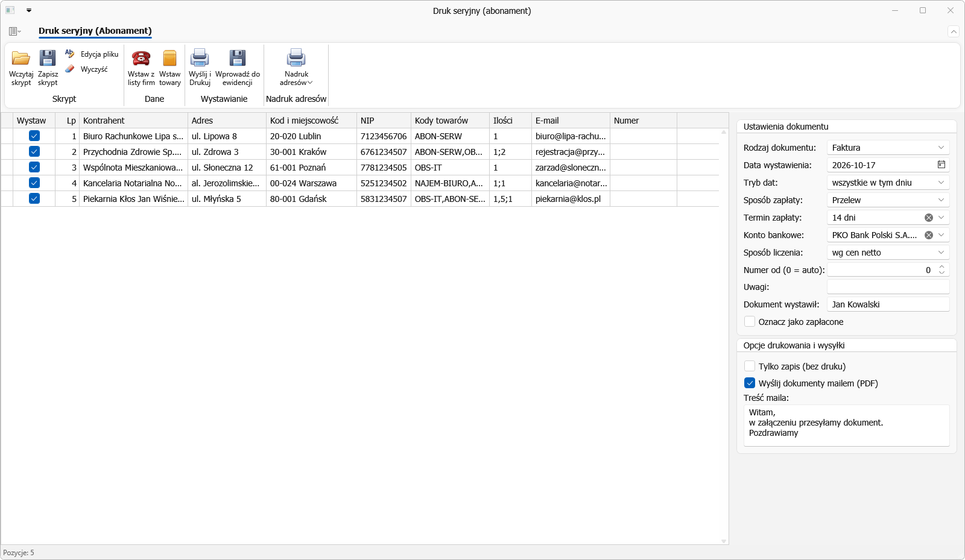Expand the Termin zapłaty dropdown arrow
The width and height of the screenshot is (965, 560).
[941, 218]
